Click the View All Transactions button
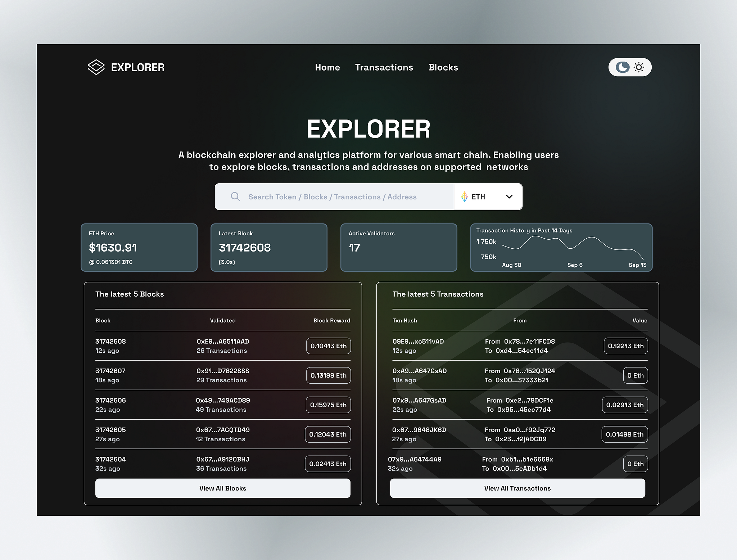The image size is (737, 560). [x=517, y=488]
